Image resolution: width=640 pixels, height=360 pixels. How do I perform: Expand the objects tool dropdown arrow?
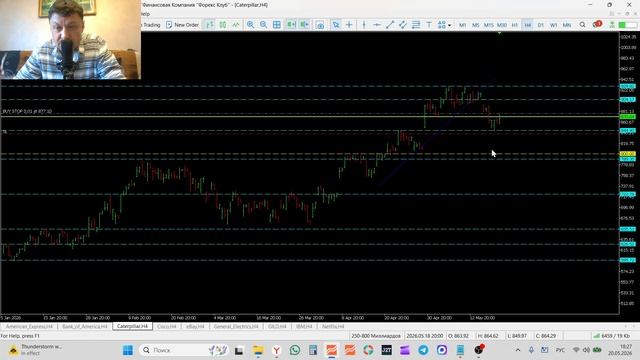[449, 25]
